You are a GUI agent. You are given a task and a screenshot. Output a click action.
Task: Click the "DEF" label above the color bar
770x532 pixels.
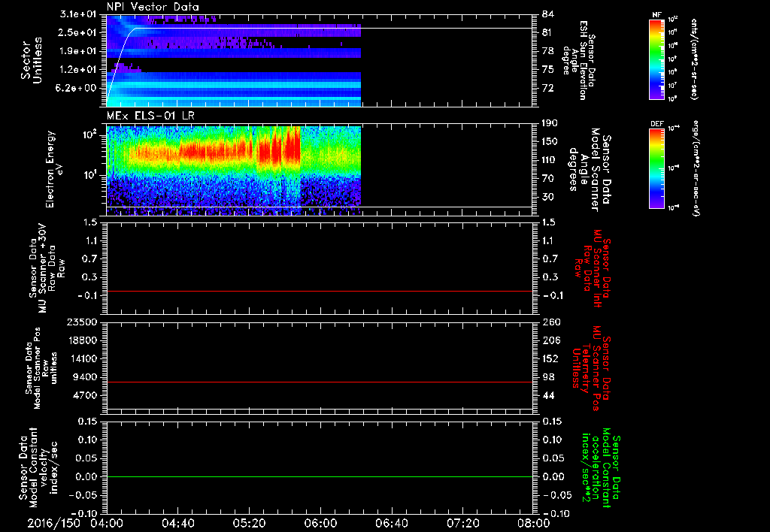[x=657, y=124]
